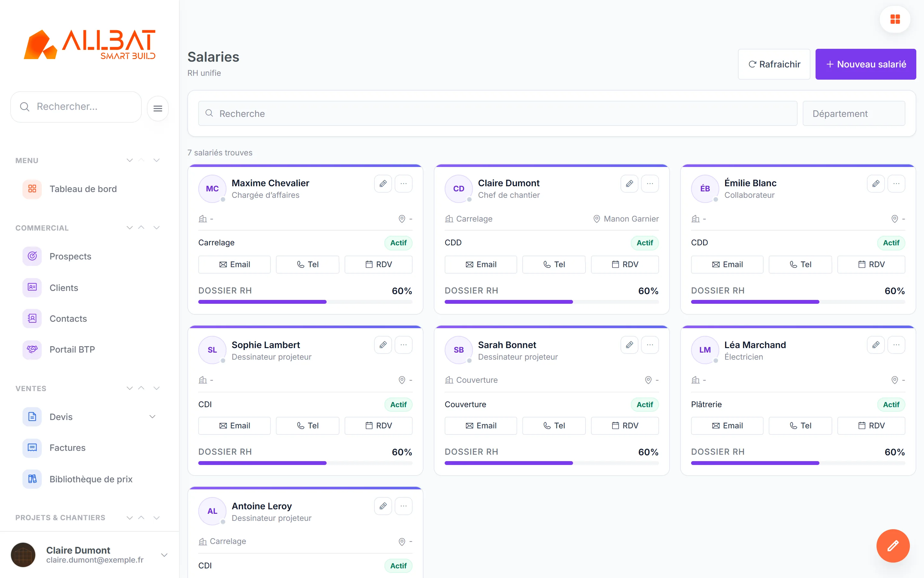Edit Sophie Lambert using pencil icon
Viewport: 924px width, 578px height.
tap(383, 345)
